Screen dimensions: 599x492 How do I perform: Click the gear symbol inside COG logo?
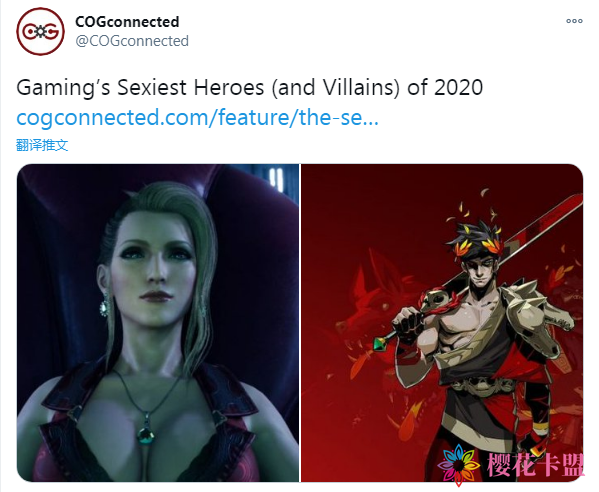click(40, 32)
